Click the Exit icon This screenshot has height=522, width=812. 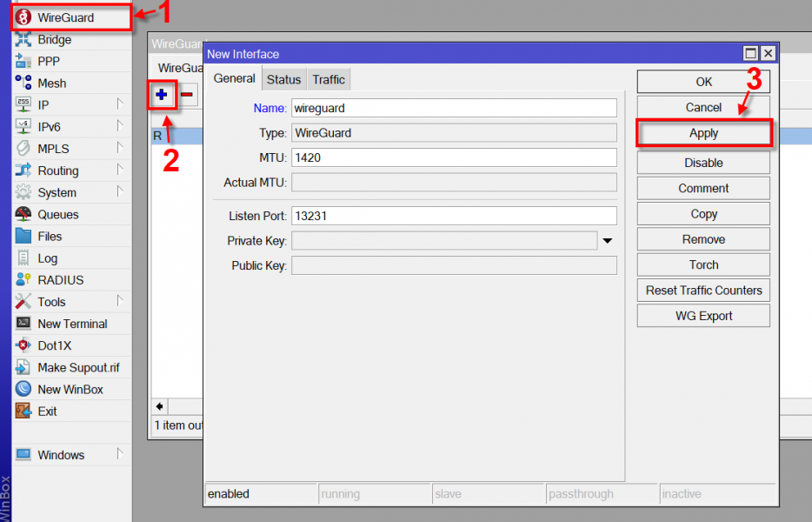tap(23, 411)
